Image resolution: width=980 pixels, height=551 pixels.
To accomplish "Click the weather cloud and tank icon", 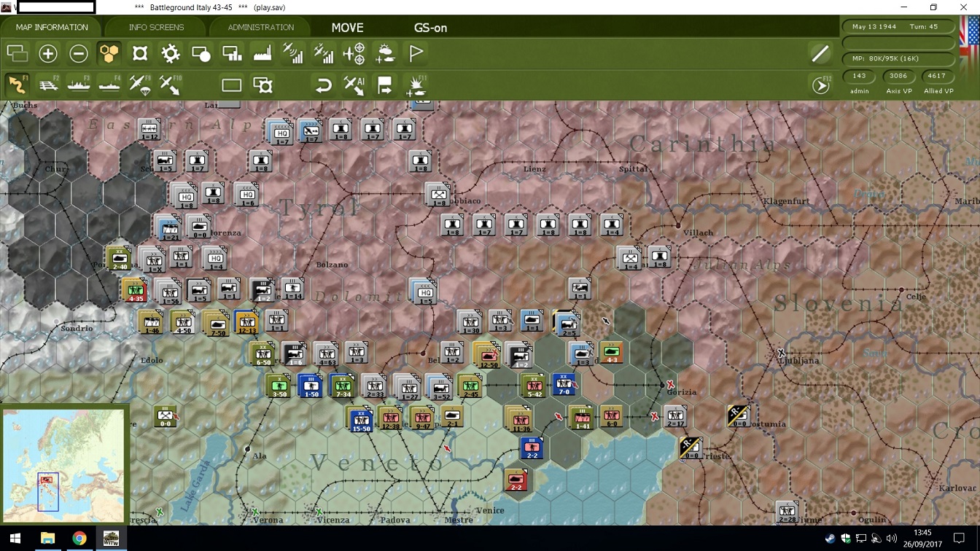I will [385, 53].
